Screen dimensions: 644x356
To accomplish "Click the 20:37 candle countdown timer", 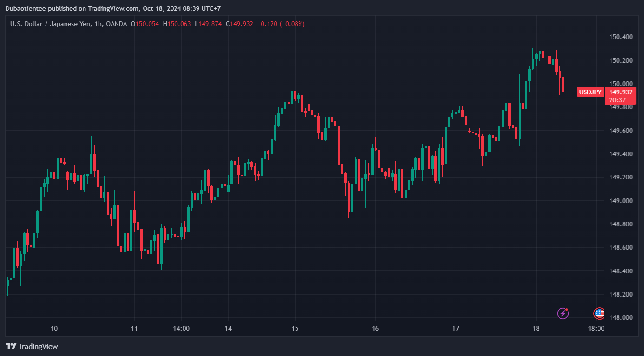I will (618, 100).
